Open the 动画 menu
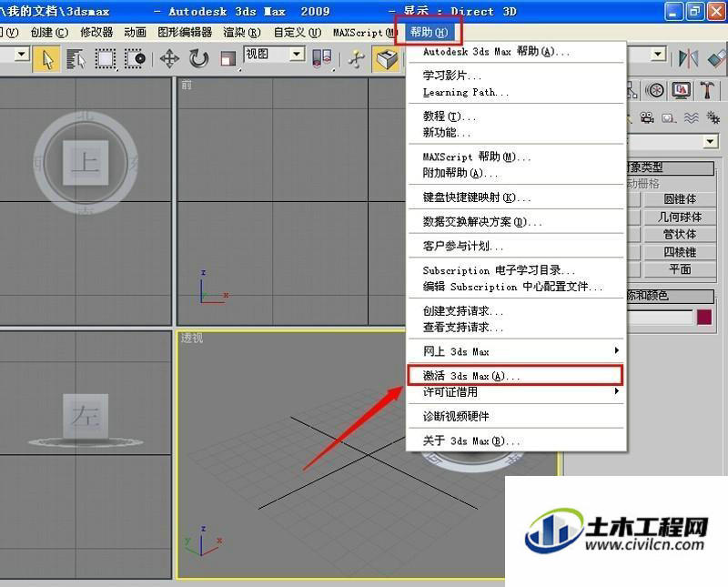Image resolution: width=728 pixels, height=587 pixels. click(135, 32)
